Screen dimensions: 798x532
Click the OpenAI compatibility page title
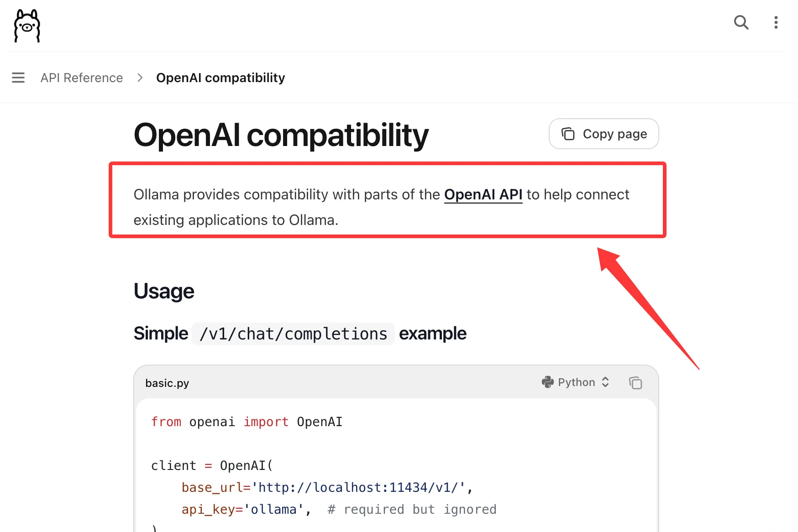click(281, 135)
